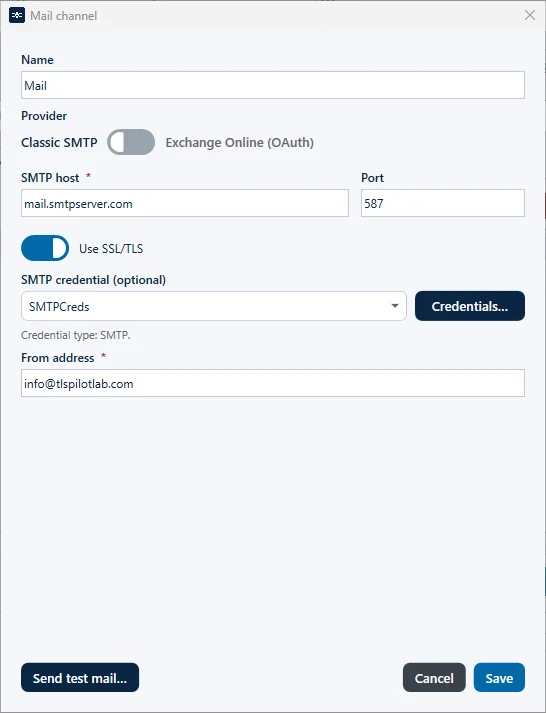Screen dimensions: 546x713
Task: Click the SMTP host field
Action: 185,203
